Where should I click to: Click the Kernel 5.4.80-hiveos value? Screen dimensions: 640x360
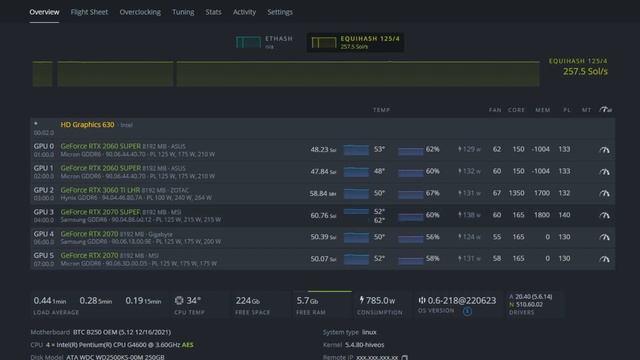tap(364, 345)
